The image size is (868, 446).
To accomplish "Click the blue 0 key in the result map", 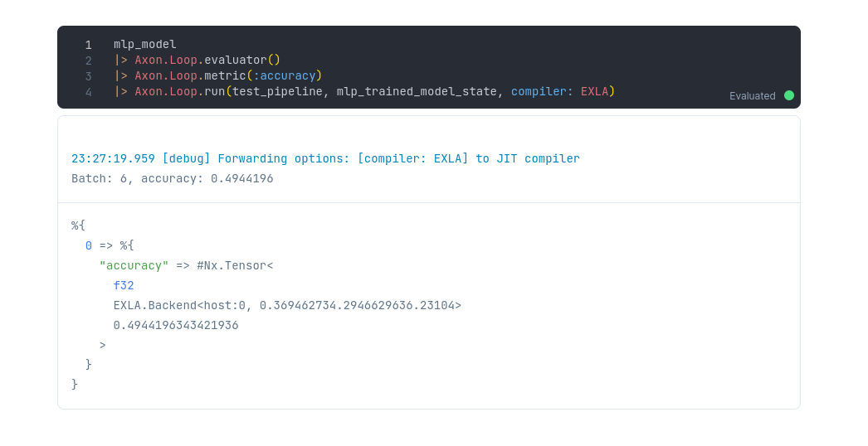I will pyautogui.click(x=89, y=245).
